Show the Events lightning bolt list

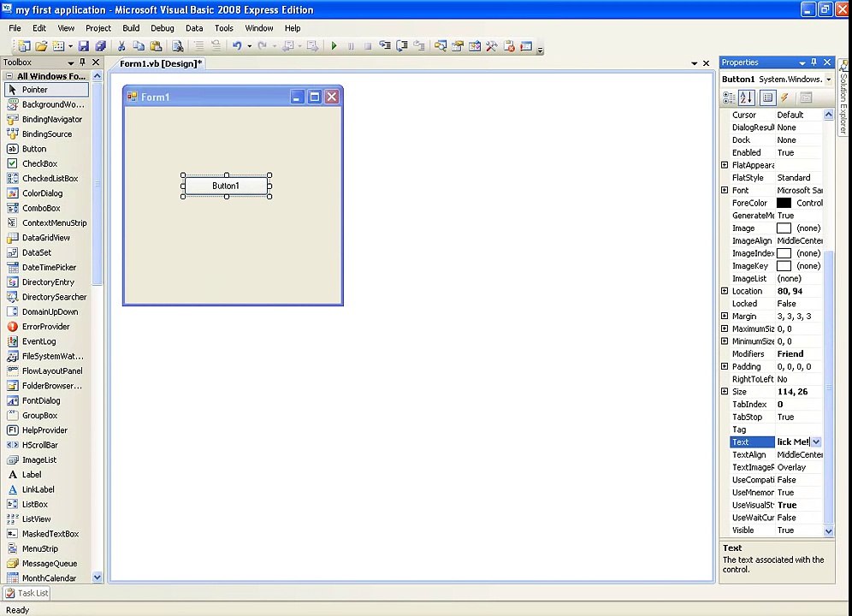point(784,98)
